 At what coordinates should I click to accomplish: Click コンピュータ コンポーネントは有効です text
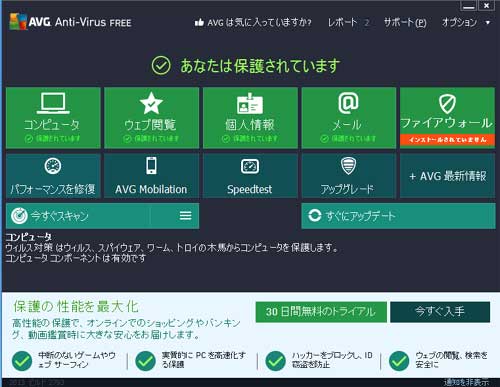click(x=76, y=258)
